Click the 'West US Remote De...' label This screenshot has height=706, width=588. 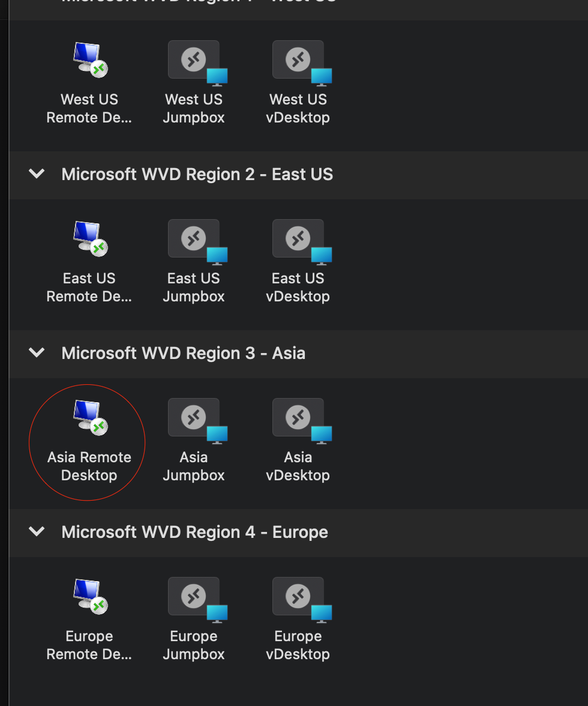[89, 108]
